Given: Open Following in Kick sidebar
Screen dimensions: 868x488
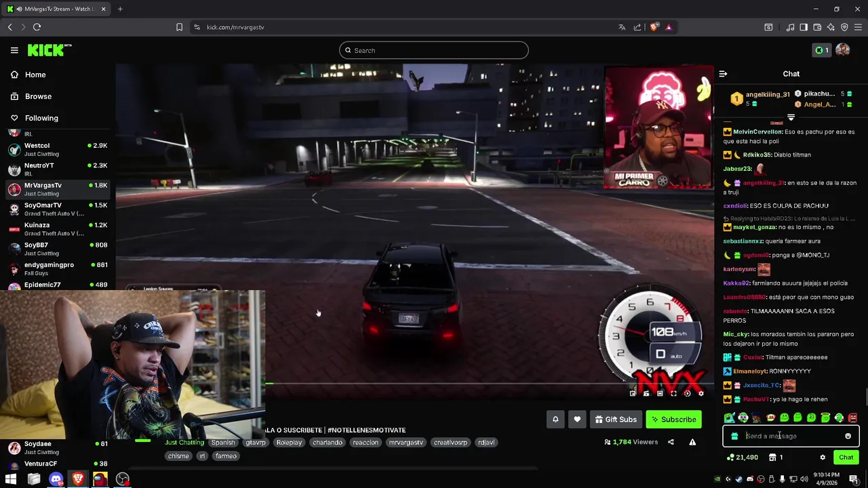Looking at the screenshot, I should (x=35, y=118).
